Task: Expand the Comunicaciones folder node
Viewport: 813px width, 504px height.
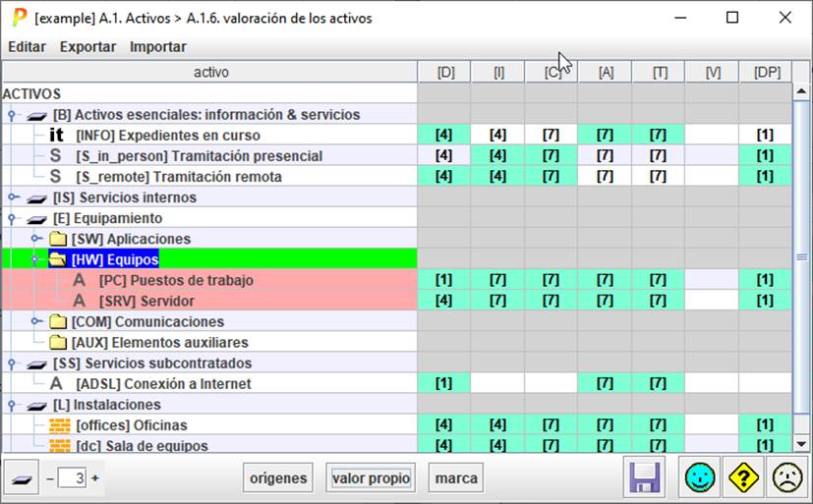Action: (x=36, y=322)
